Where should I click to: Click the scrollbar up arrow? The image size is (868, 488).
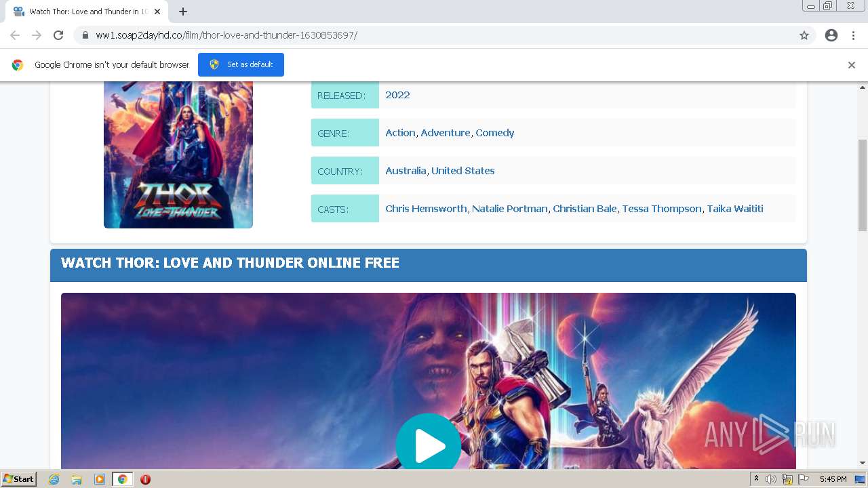pyautogui.click(x=863, y=87)
